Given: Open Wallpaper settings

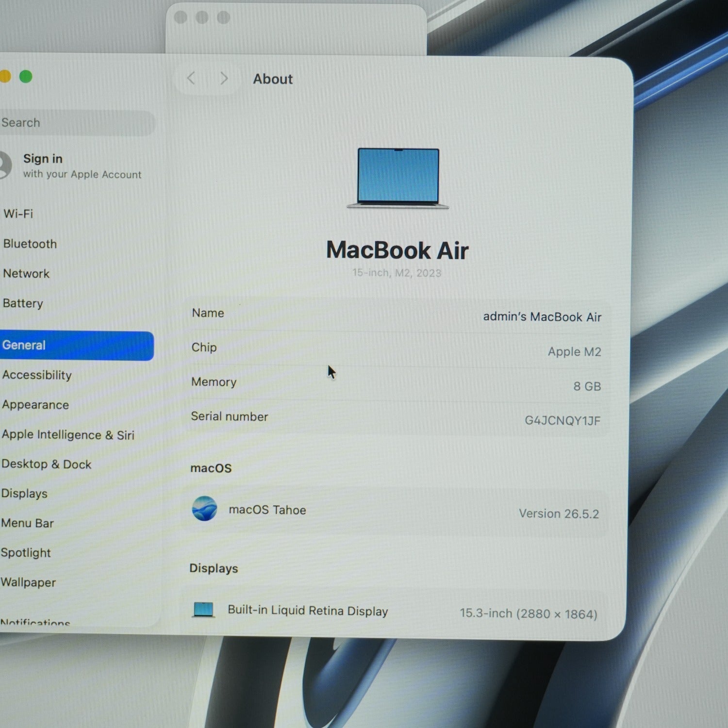Looking at the screenshot, I should pos(28,582).
